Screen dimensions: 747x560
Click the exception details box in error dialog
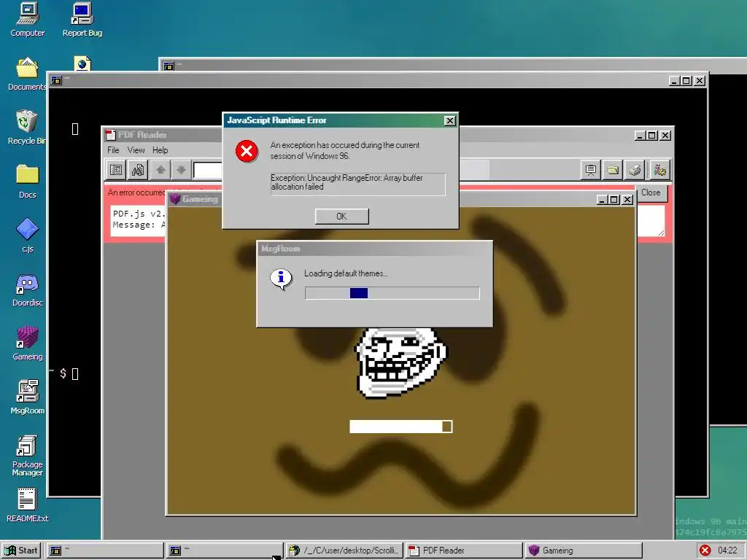(x=357, y=184)
